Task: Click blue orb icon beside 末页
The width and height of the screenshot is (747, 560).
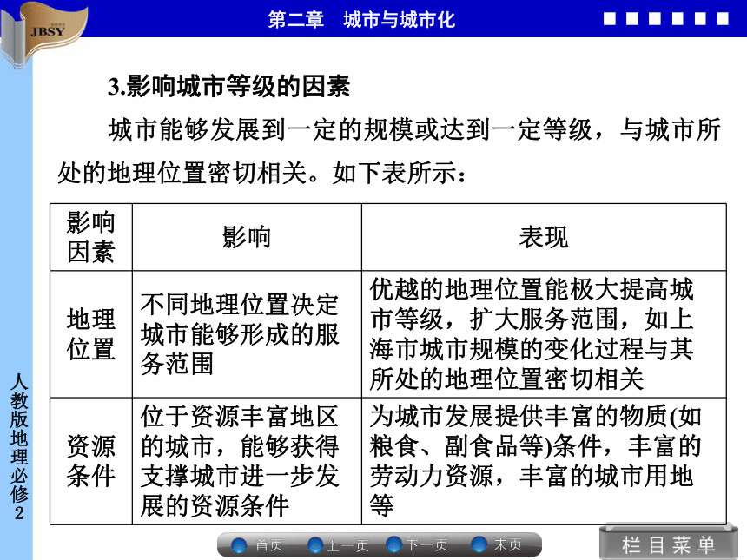Action: point(479,544)
